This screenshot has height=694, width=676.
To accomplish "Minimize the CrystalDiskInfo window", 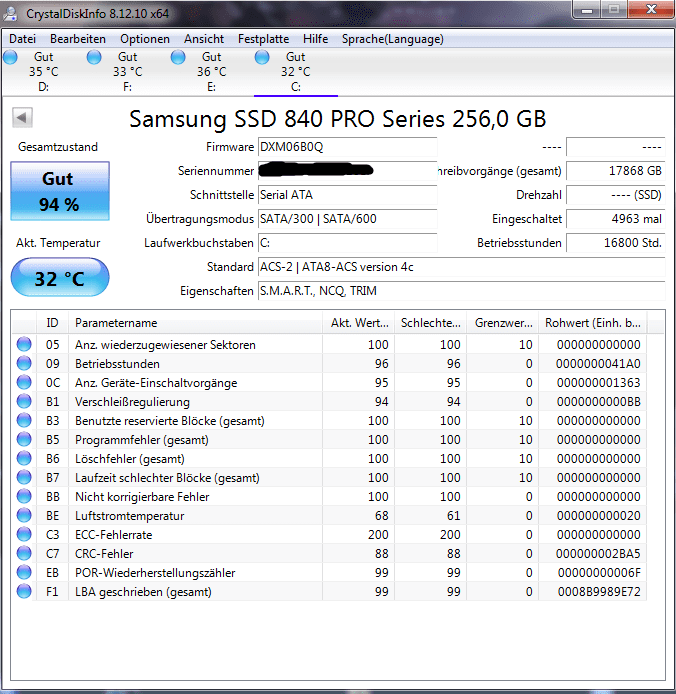I will tap(587, 9).
